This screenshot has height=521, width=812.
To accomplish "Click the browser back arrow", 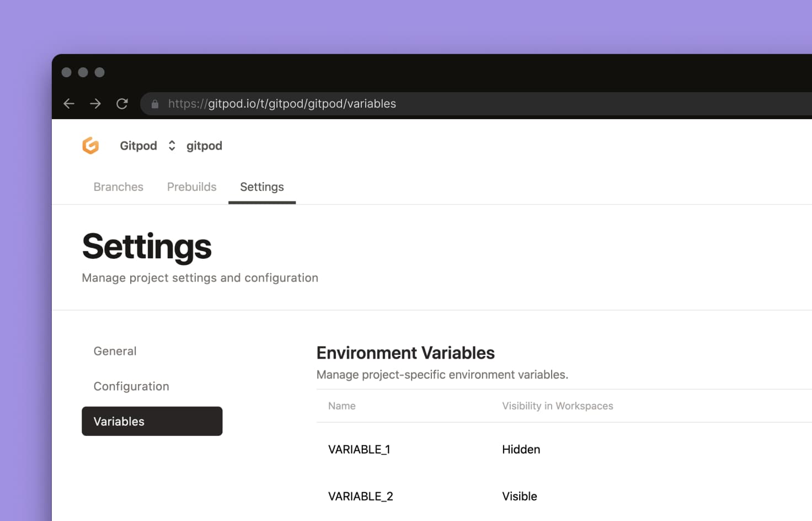I will point(68,103).
